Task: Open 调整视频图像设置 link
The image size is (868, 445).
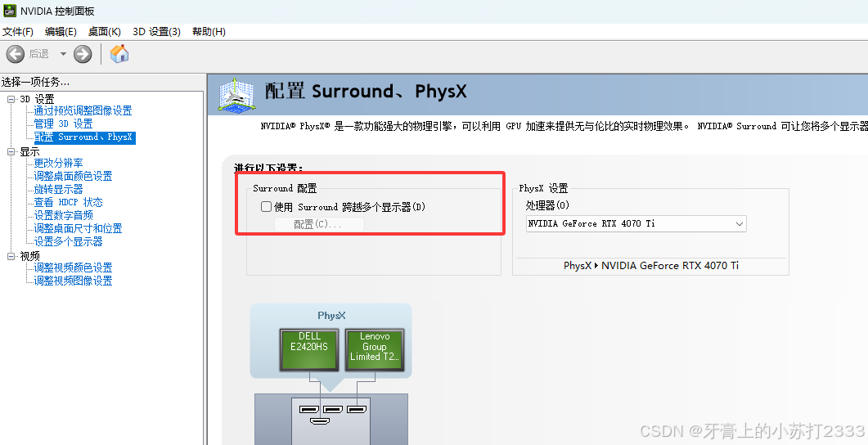Action: pos(73,281)
